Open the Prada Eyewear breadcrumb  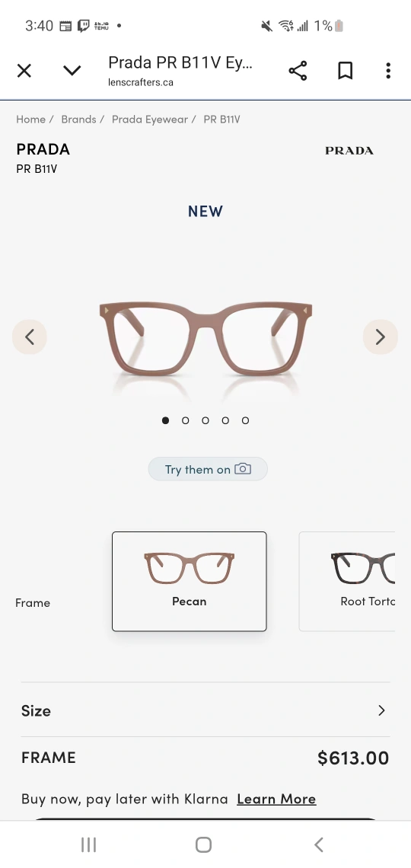(x=150, y=120)
